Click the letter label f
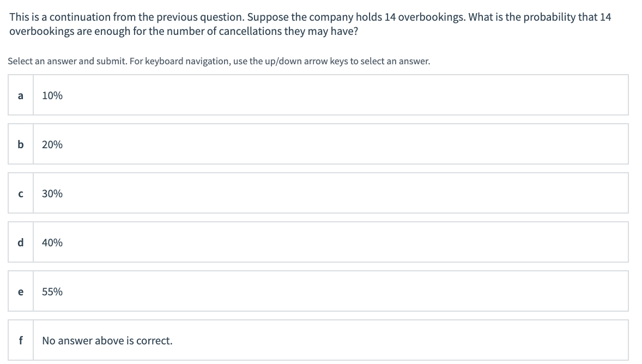The image size is (642, 364). pyautogui.click(x=20, y=340)
